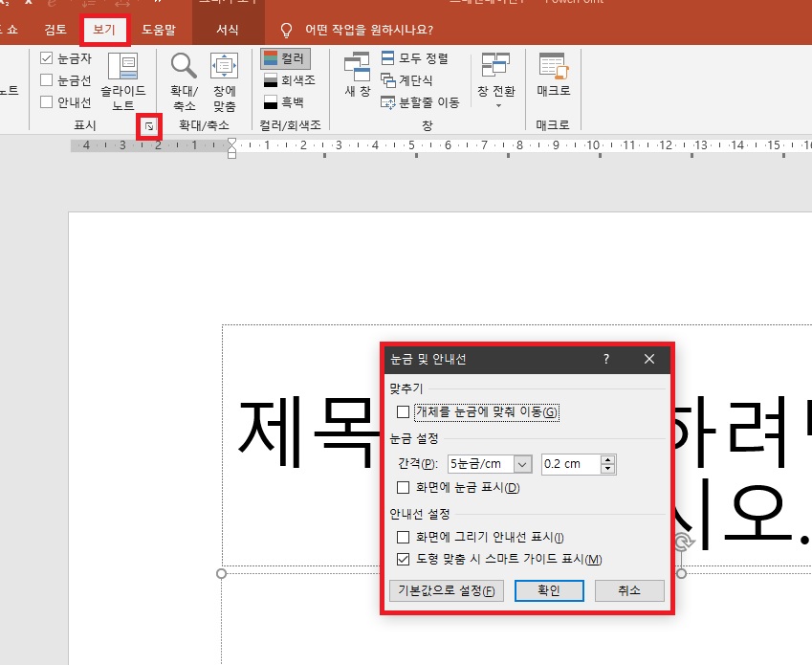Click the help question mark in dialog

click(606, 359)
